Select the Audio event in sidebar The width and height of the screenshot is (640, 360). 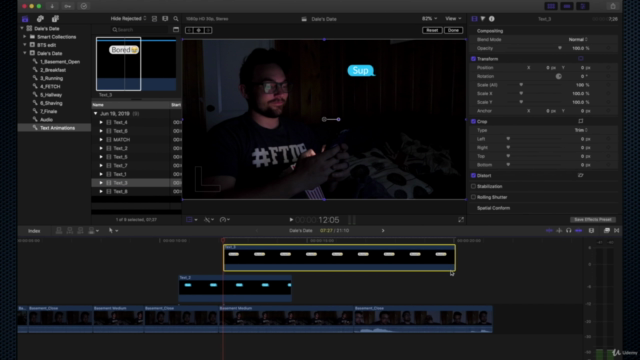(46, 120)
